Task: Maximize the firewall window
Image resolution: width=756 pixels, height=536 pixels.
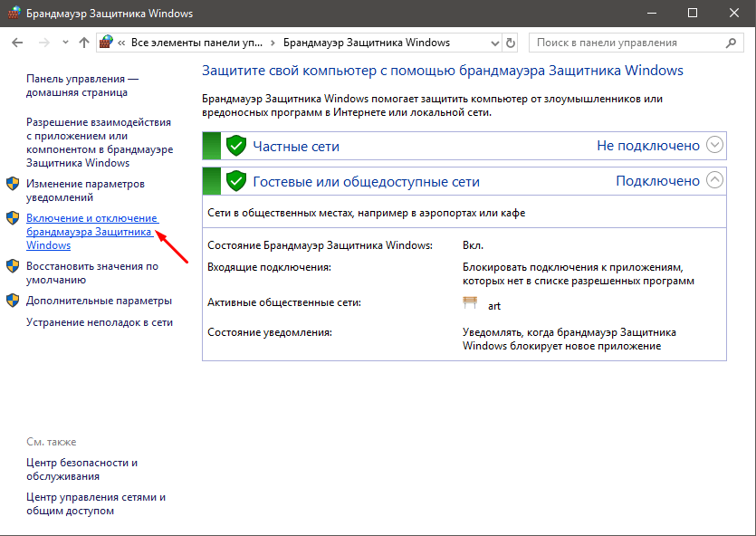Action: coord(693,13)
